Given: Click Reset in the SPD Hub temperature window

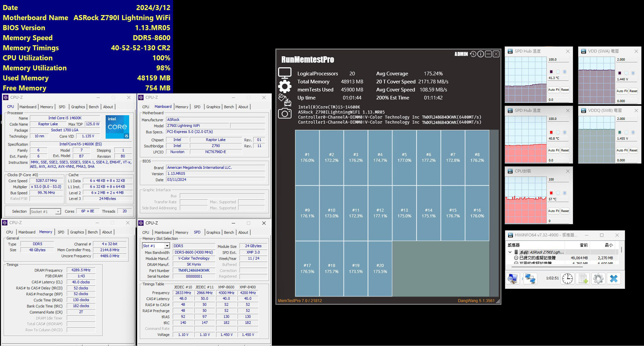Looking at the screenshot, I should click(566, 90).
